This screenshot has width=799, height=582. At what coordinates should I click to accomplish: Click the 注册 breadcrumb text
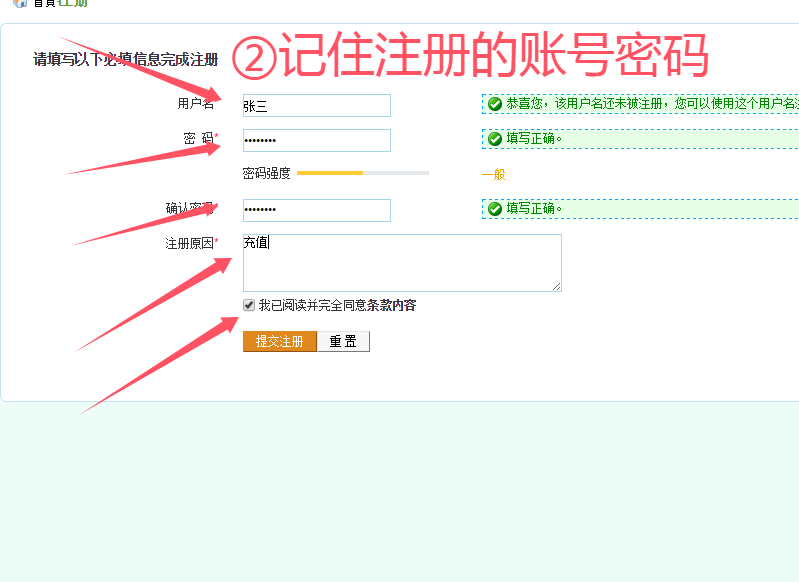(x=73, y=3)
